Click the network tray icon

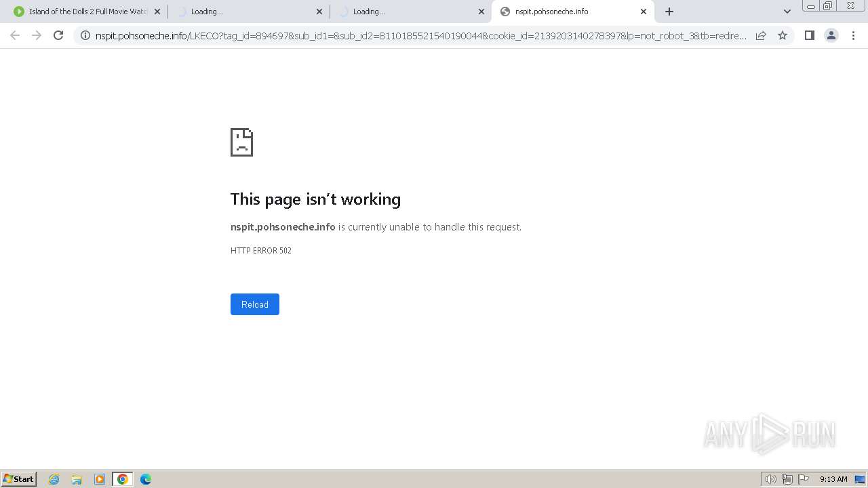787,479
